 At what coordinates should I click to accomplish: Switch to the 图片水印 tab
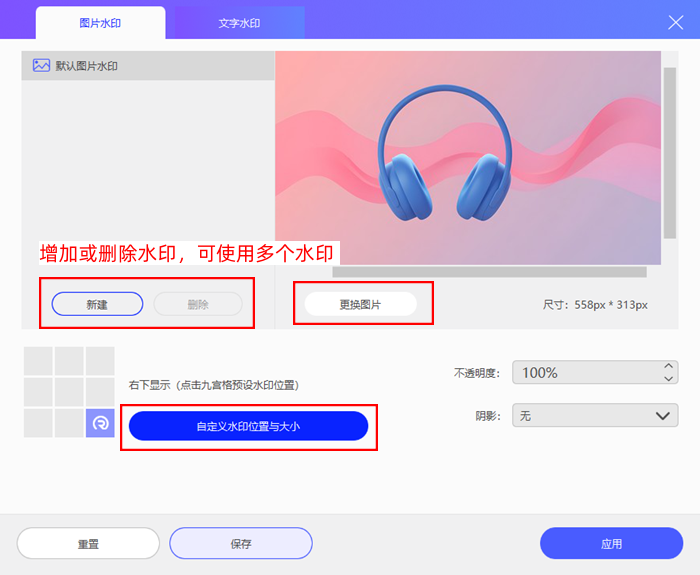pyautogui.click(x=100, y=23)
